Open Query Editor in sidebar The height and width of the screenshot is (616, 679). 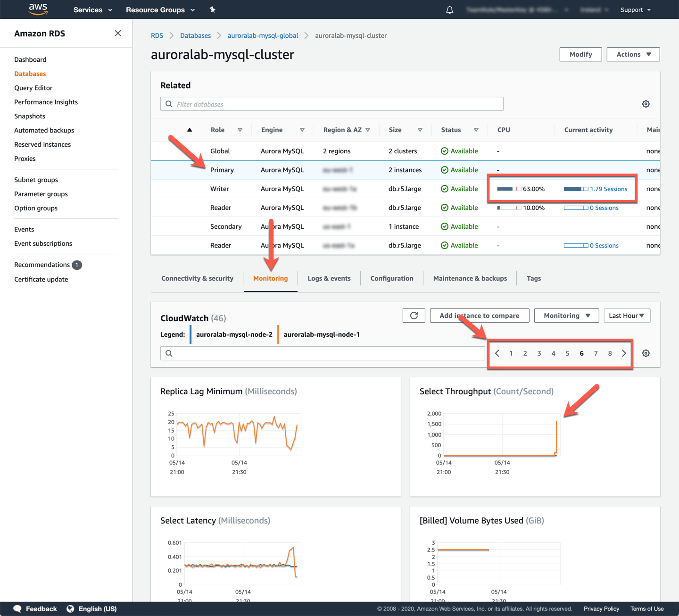(x=33, y=88)
